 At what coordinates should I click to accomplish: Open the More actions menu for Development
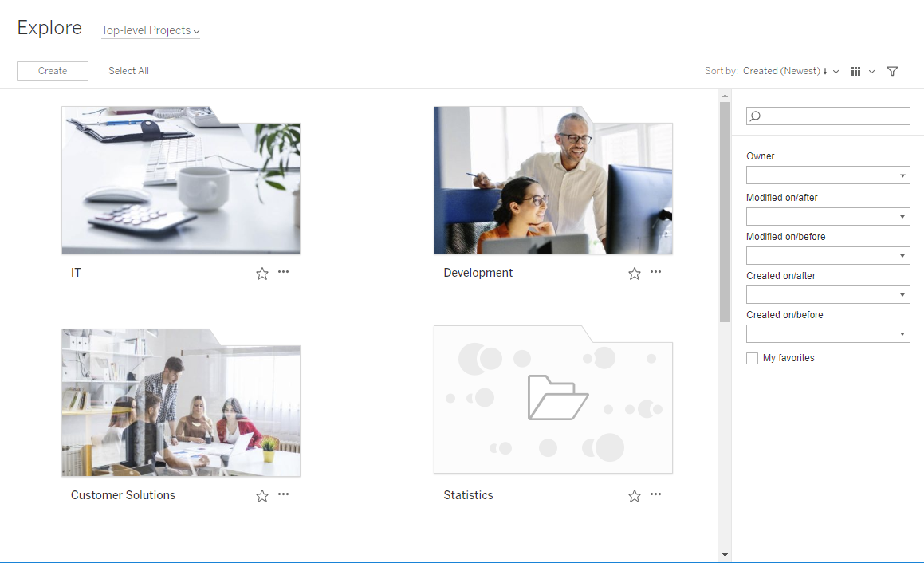click(655, 273)
